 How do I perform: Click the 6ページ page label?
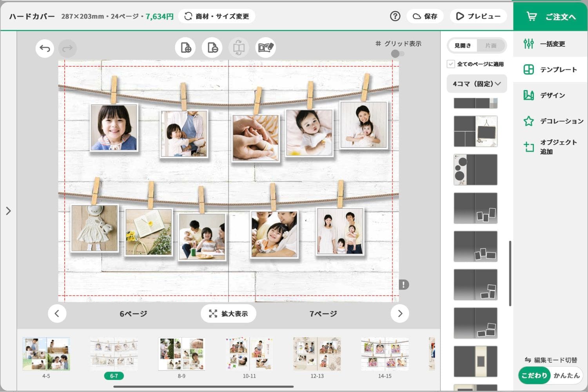pos(133,314)
